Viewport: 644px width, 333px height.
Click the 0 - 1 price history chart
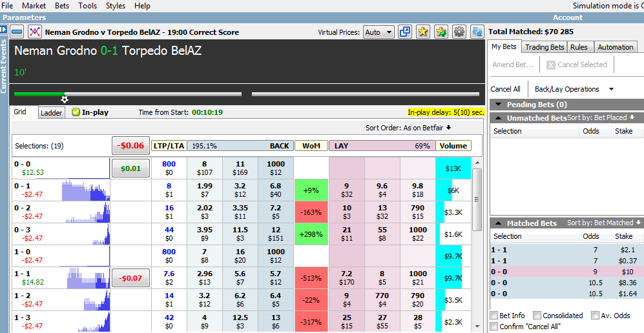[x=86, y=190]
